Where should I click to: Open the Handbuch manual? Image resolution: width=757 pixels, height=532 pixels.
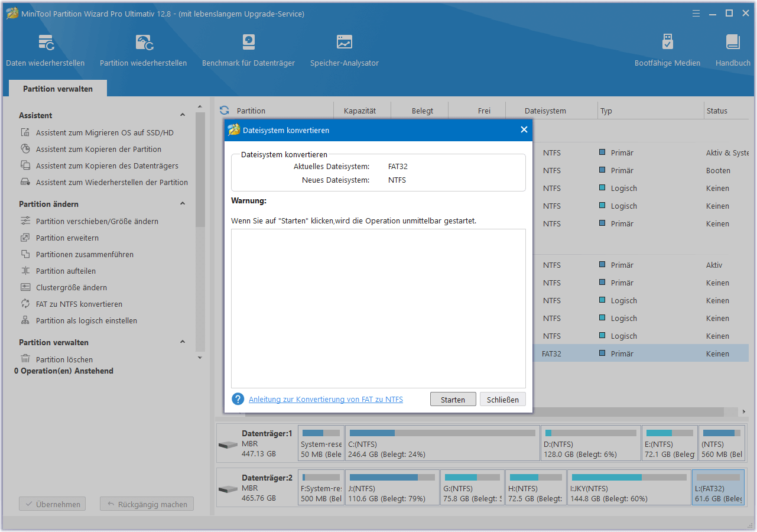pos(733,50)
